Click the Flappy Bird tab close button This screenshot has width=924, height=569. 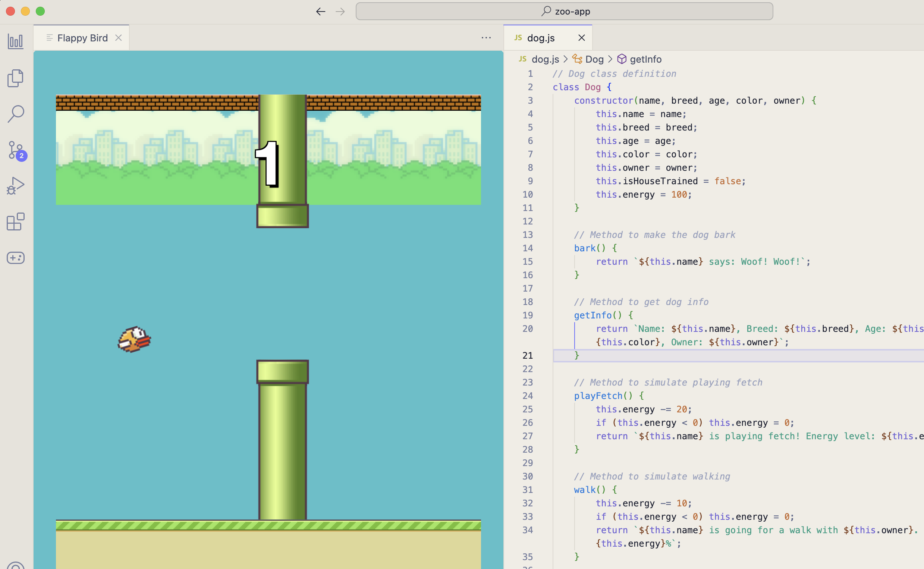click(x=119, y=38)
